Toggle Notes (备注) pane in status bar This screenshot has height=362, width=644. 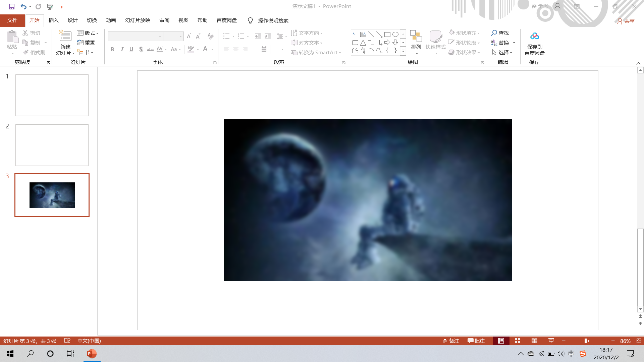tap(450, 341)
